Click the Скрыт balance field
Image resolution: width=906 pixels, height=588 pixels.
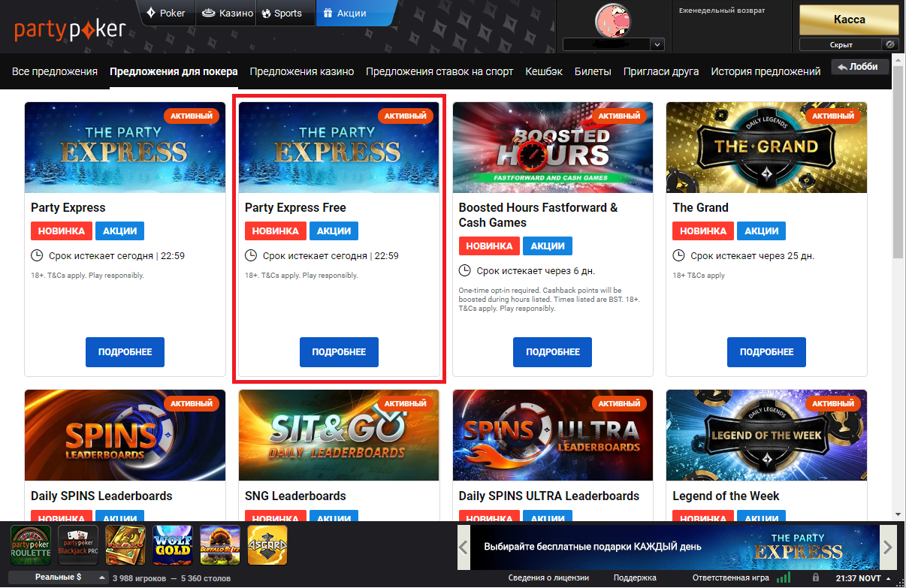pyautogui.click(x=841, y=45)
